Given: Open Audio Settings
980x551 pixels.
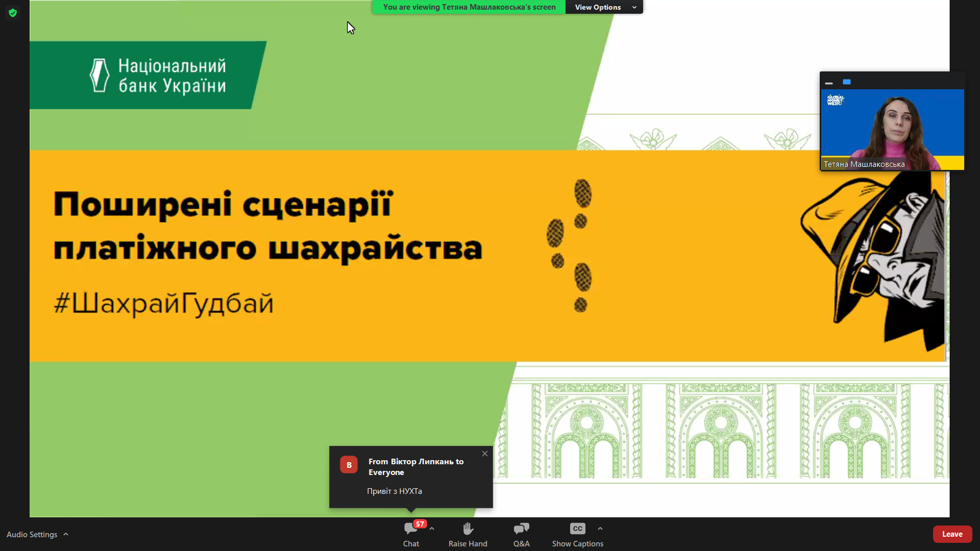Looking at the screenshot, I should (32, 534).
